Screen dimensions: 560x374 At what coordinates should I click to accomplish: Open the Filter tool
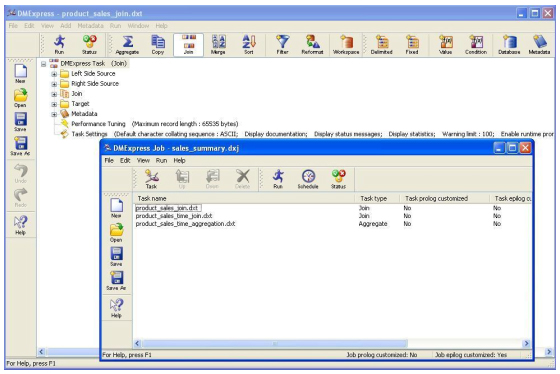click(282, 45)
